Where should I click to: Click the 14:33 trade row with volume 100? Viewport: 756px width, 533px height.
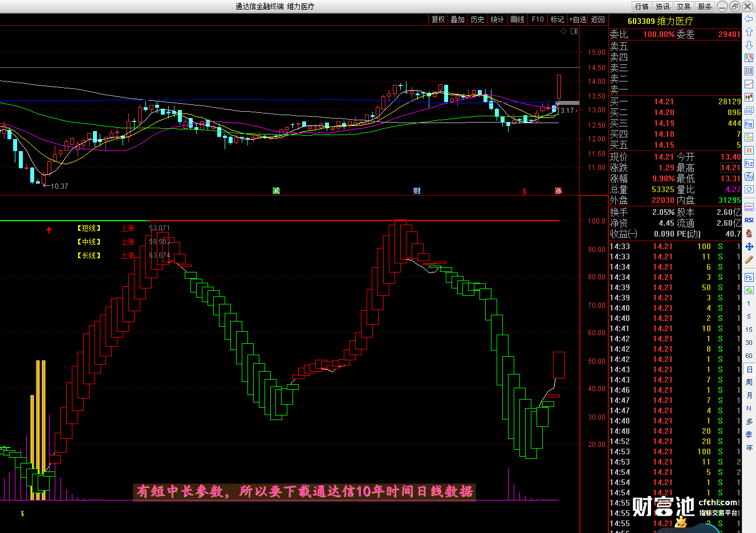click(675, 246)
